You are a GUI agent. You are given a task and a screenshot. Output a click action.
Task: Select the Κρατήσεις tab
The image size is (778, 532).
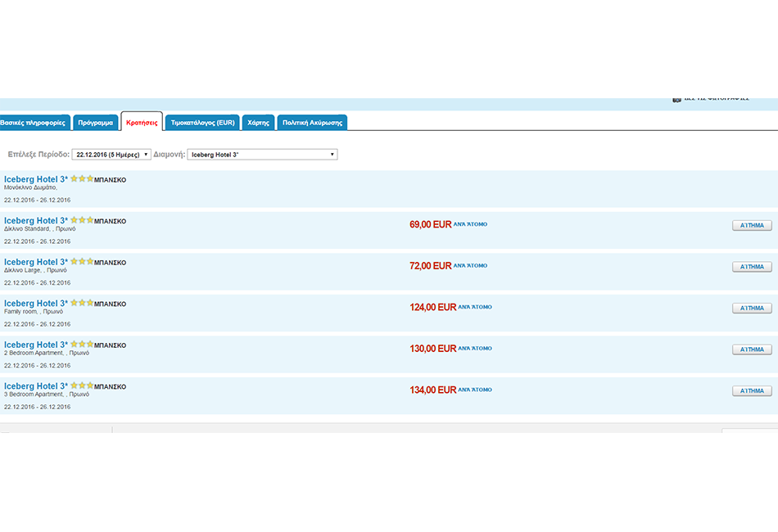(x=142, y=122)
